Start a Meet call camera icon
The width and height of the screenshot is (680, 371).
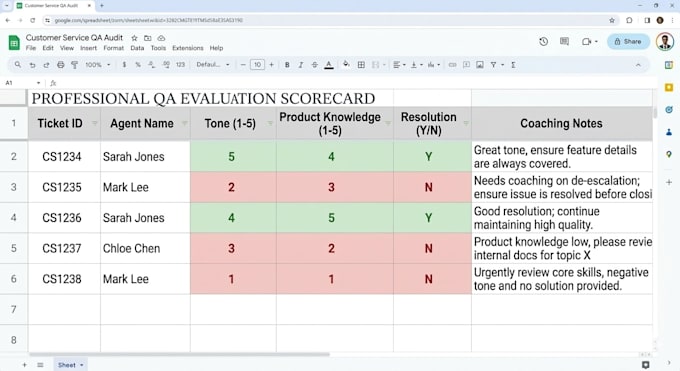[x=586, y=42]
